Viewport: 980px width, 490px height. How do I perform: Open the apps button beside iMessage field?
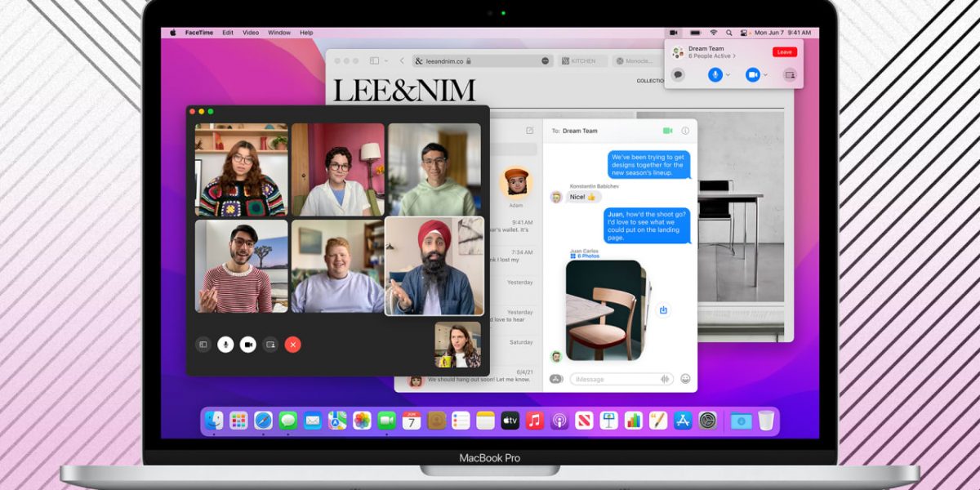[x=556, y=379]
